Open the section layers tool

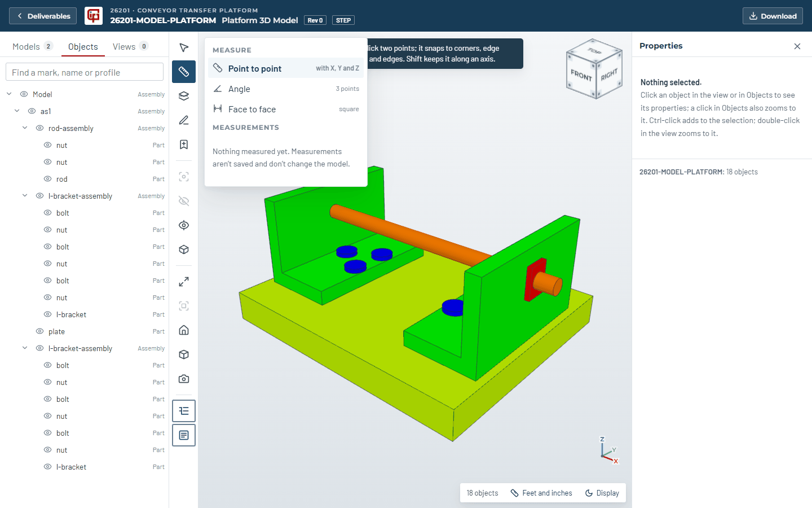pyautogui.click(x=184, y=96)
